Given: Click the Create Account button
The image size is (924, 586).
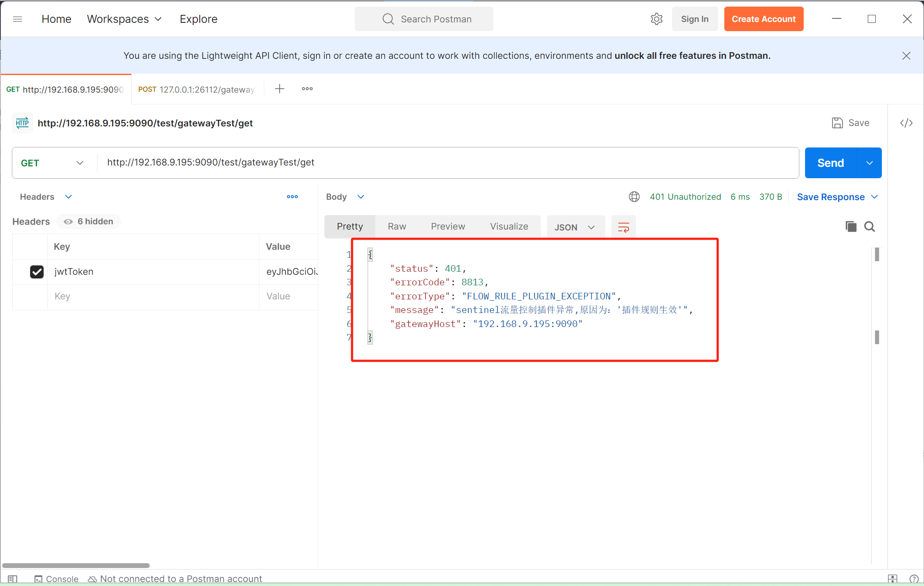Looking at the screenshot, I should pos(763,19).
